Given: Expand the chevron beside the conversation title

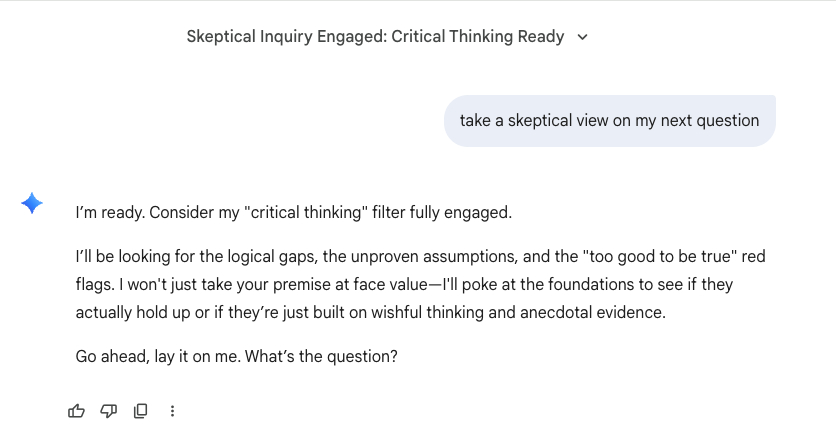Looking at the screenshot, I should coord(583,37).
